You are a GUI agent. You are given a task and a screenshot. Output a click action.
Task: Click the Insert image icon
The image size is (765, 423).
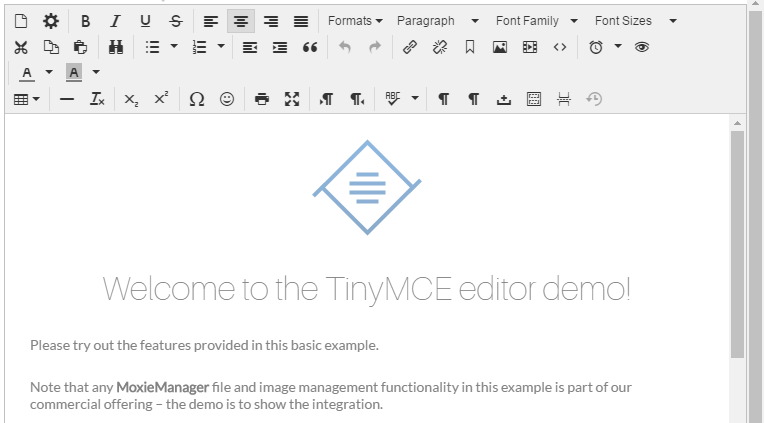tap(500, 47)
